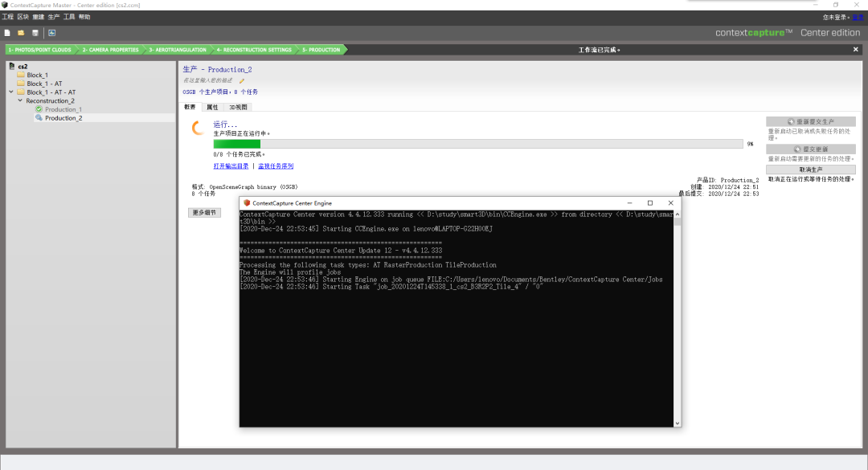Click the 更多细节 button

point(204,213)
